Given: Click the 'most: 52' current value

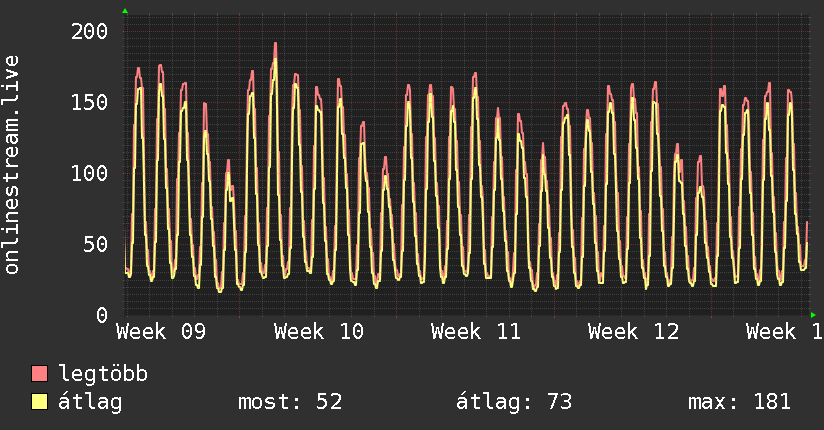Looking at the screenshot, I should (x=290, y=402).
